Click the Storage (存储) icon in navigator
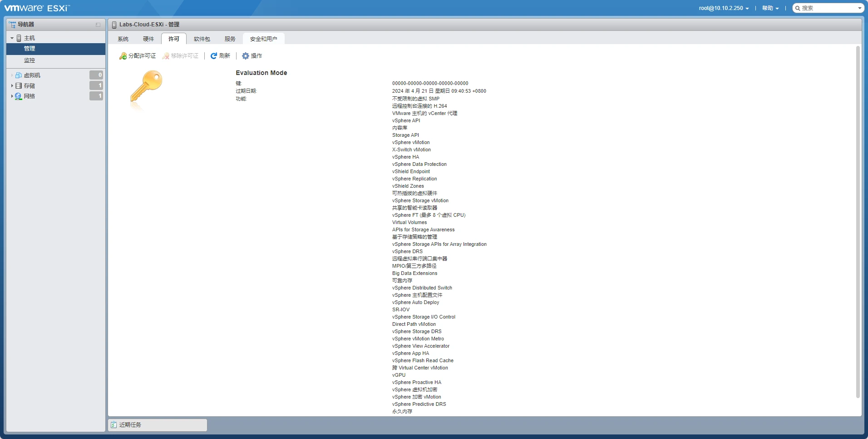 19,86
